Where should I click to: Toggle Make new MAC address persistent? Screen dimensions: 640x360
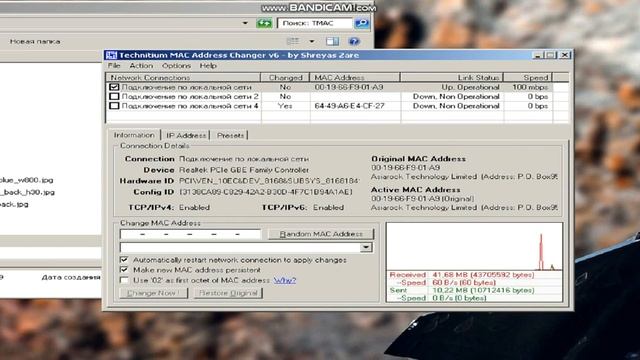click(x=124, y=270)
